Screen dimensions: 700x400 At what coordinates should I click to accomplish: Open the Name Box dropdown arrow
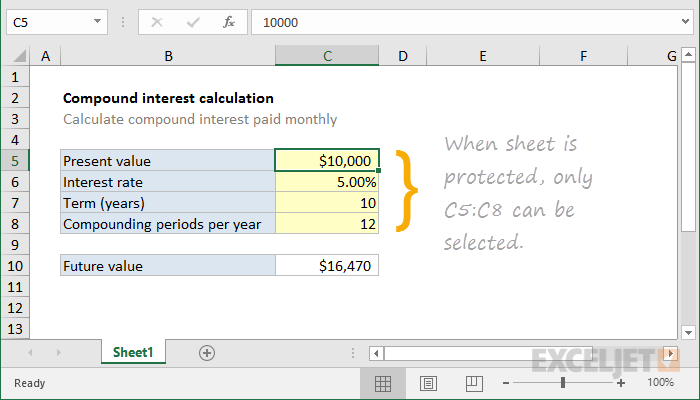click(x=97, y=21)
